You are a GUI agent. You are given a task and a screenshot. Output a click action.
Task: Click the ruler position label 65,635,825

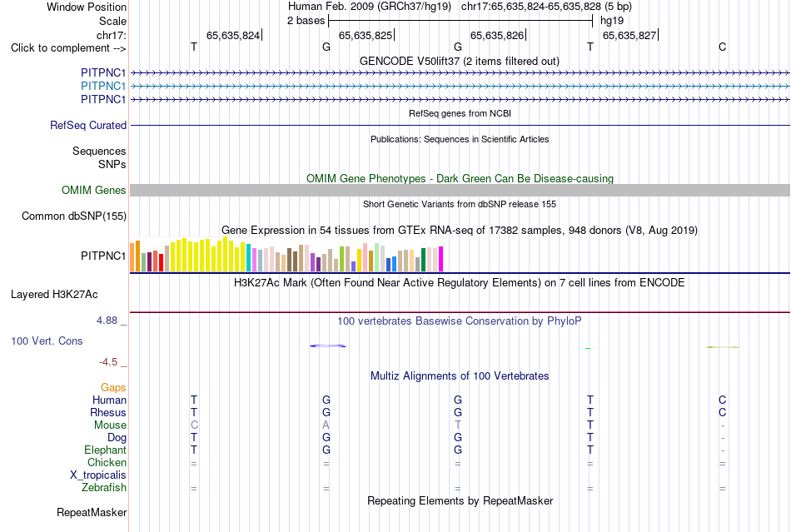click(x=366, y=35)
